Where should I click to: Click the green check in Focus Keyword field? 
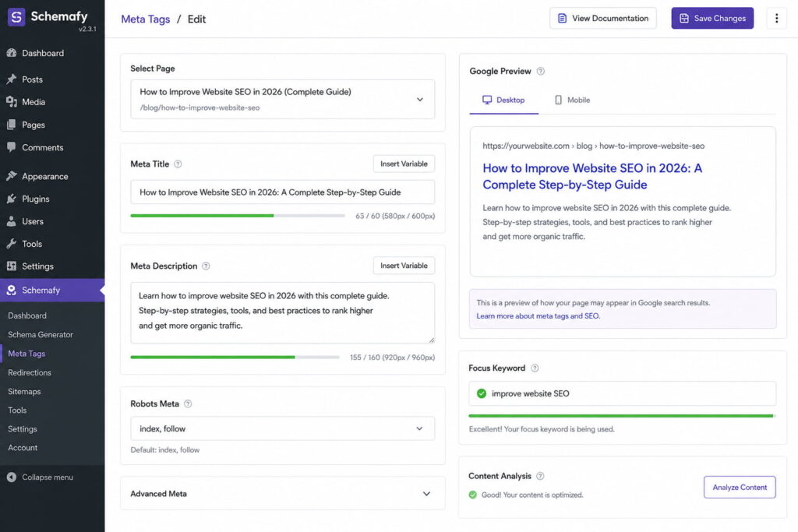(482, 393)
